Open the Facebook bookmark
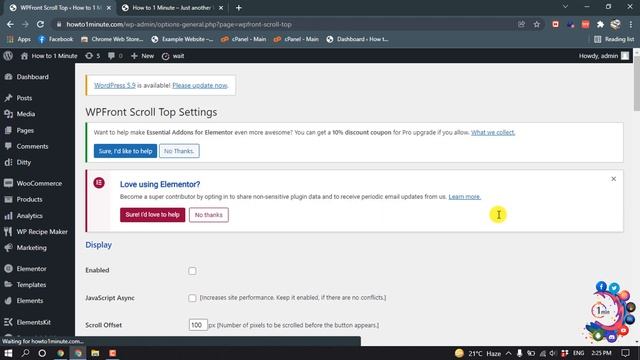This screenshot has width=640, height=360. pyautogui.click(x=56, y=39)
